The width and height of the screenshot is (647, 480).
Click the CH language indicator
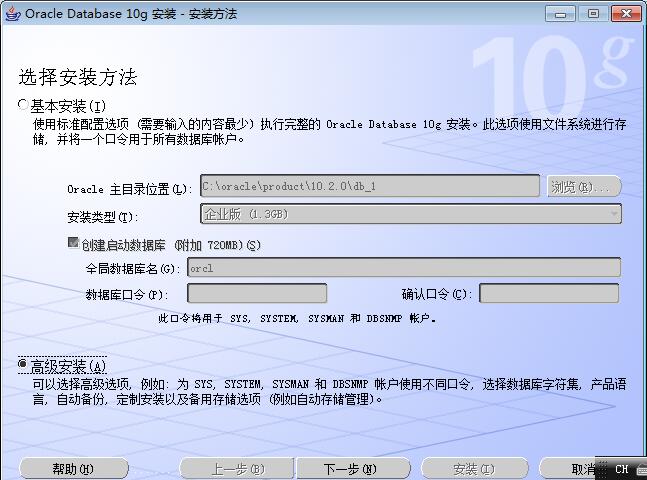pos(621,469)
